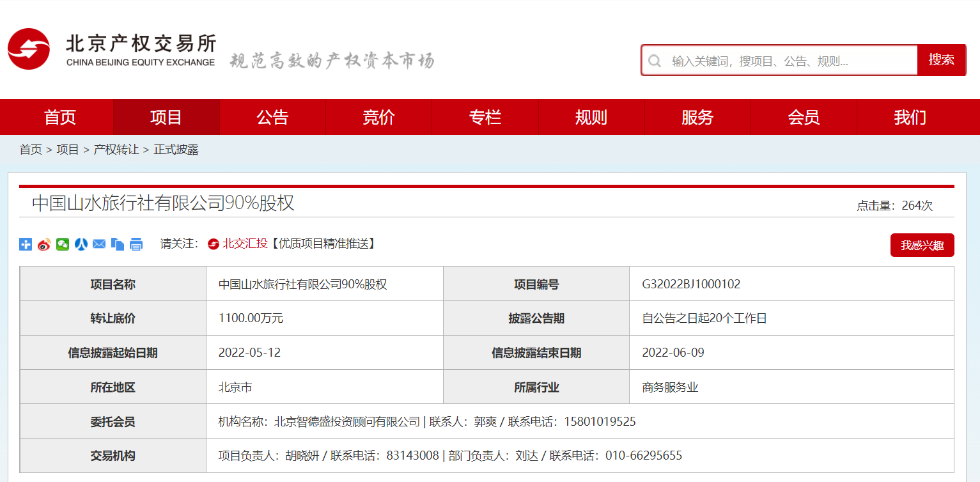
Task: Click the 产权转让 breadcrumb link
Action: click(x=116, y=150)
